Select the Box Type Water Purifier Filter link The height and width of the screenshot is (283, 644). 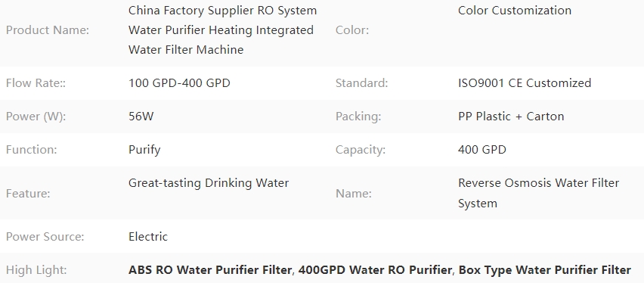point(545,270)
